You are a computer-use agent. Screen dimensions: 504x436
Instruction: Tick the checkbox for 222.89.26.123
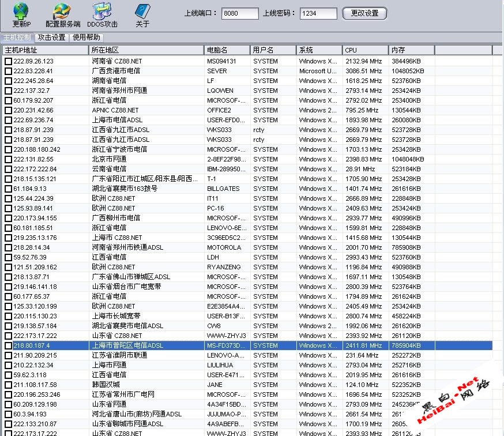(x=8, y=61)
